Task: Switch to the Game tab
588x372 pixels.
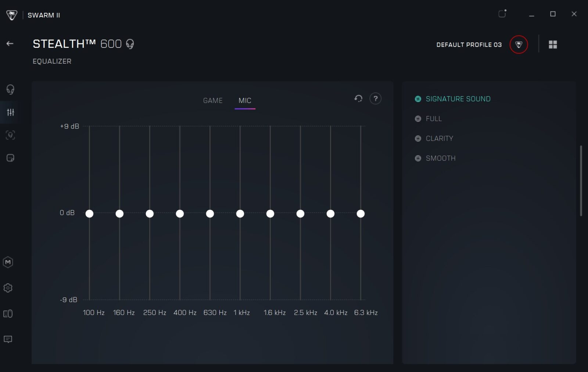Action: pyautogui.click(x=213, y=100)
